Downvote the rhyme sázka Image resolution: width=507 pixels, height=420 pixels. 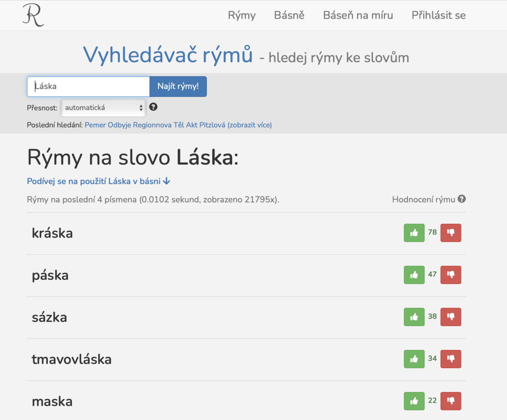(451, 317)
